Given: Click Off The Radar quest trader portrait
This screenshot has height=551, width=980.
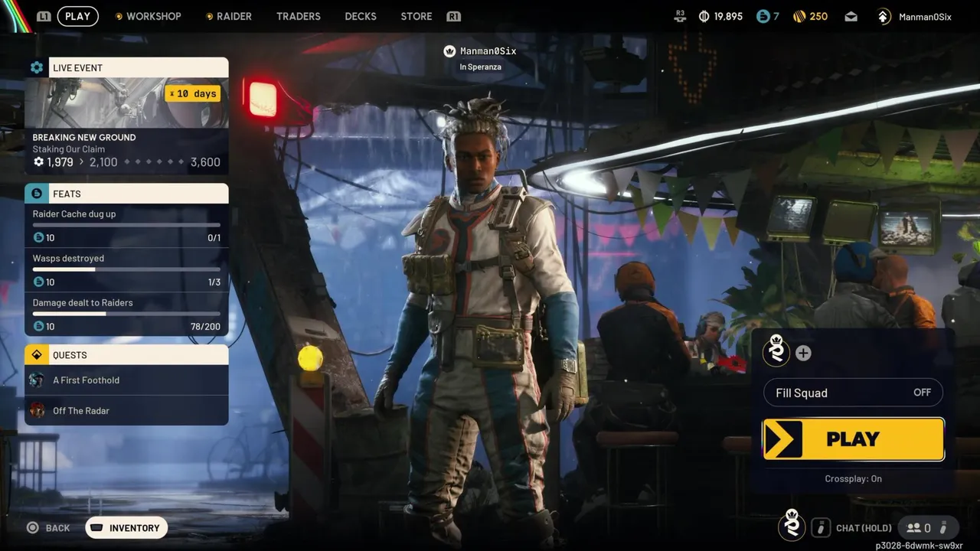Looking at the screenshot, I should coord(37,411).
